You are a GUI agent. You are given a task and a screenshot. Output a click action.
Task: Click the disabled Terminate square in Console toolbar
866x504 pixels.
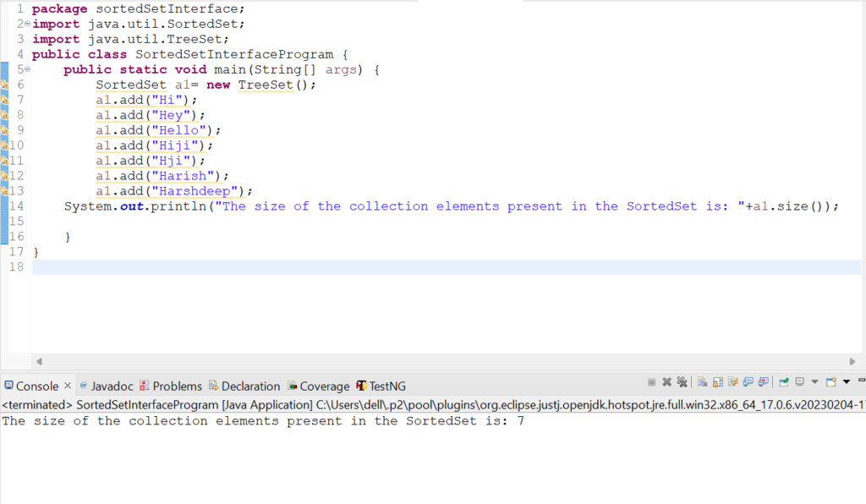(652, 382)
